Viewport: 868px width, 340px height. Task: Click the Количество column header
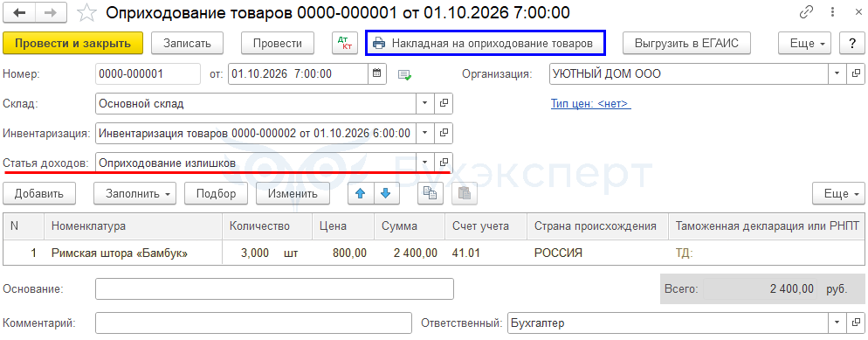point(267,226)
